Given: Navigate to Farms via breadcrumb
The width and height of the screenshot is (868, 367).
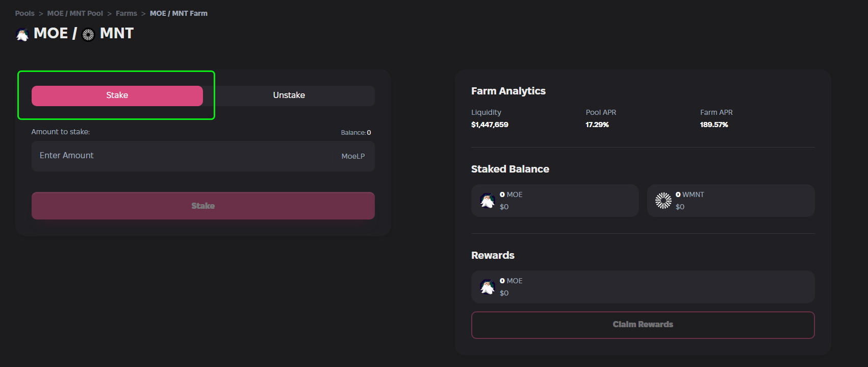Looking at the screenshot, I should coord(126,13).
